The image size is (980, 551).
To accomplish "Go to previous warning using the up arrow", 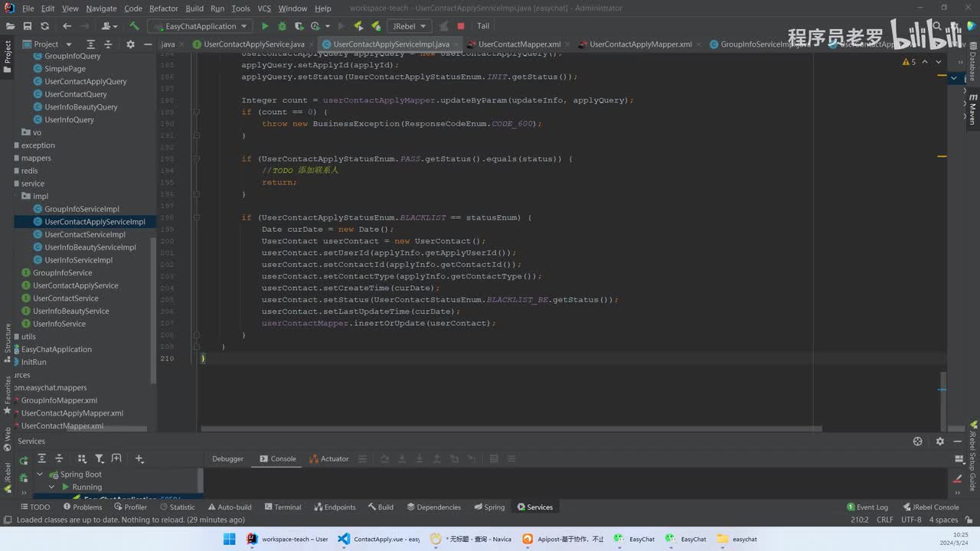I will (x=926, y=62).
